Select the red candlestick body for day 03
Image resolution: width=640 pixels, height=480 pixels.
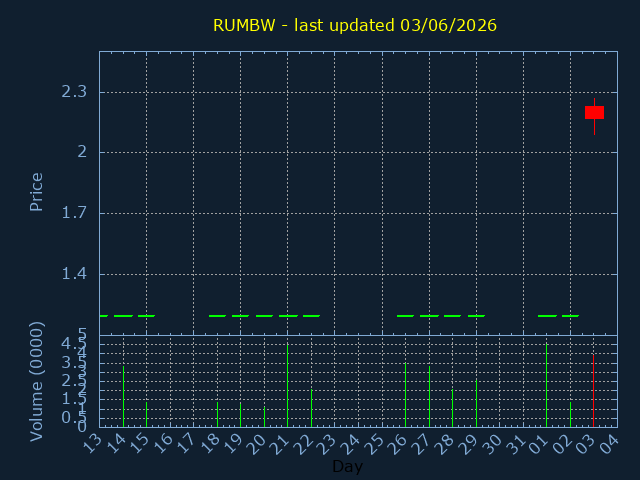coord(594,112)
